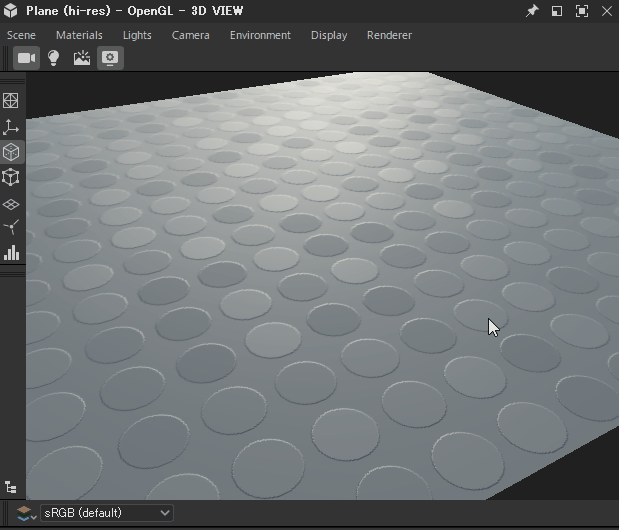Screen dimensions: 619x530
Task: Click the wireframe grid cube icon
Action: [x=11, y=101]
